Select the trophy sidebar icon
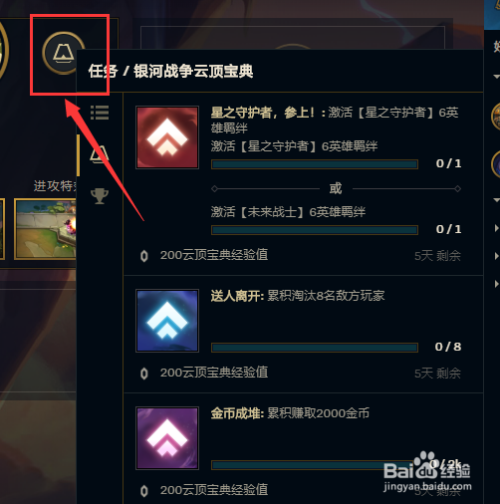Image resolution: width=500 pixels, height=504 pixels. click(x=100, y=196)
